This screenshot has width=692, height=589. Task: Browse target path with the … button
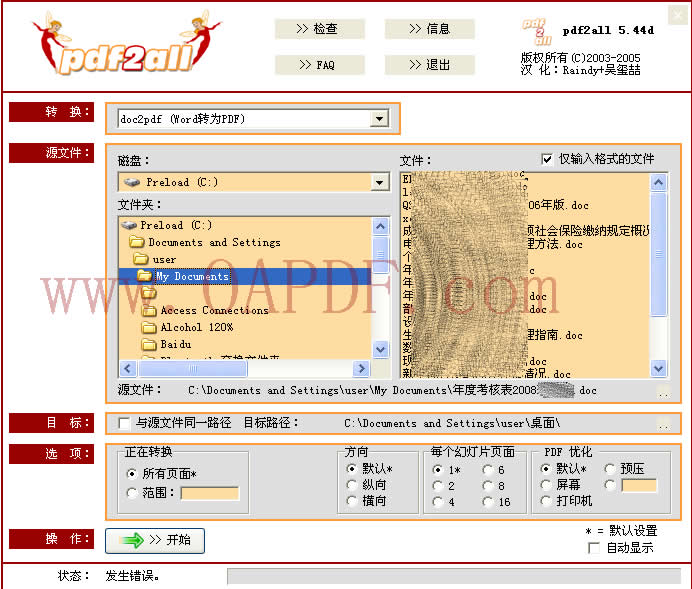coord(663,424)
